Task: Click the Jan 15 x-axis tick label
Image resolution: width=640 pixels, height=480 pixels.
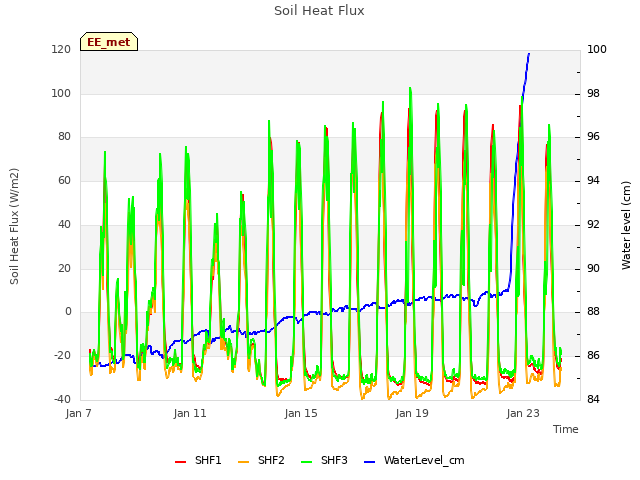Action: click(x=301, y=413)
